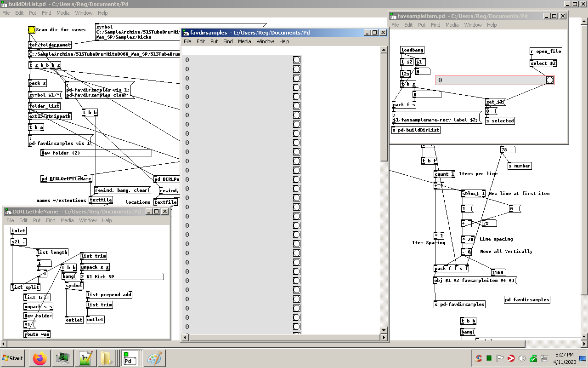Click the 'bang' message in DIRLGetFileName
The image size is (588, 368).
(68, 276)
